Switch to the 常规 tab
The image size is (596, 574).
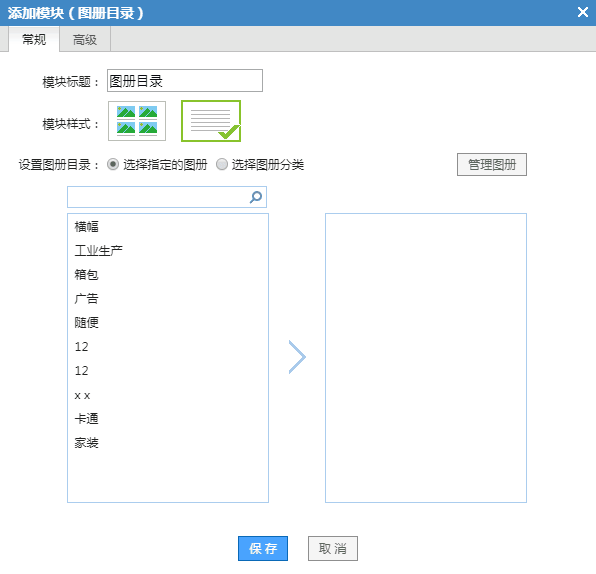click(34, 39)
